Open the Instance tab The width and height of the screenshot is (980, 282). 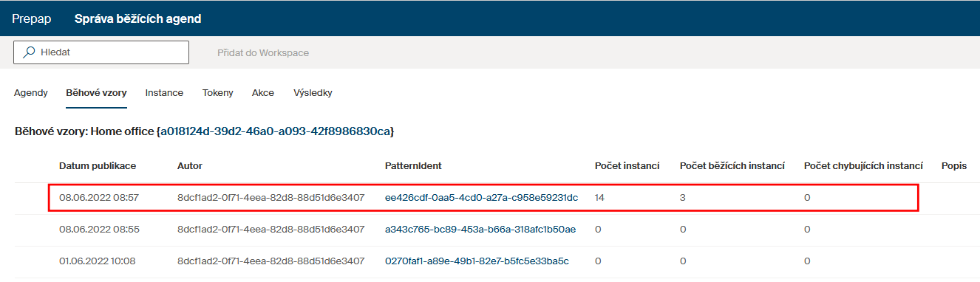[x=164, y=93]
